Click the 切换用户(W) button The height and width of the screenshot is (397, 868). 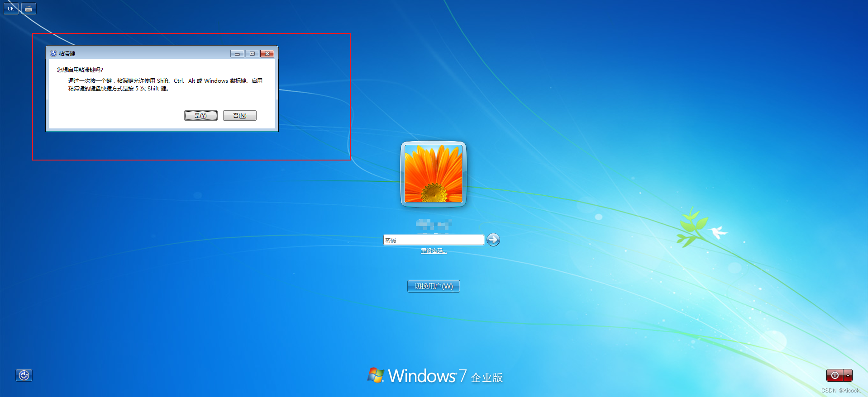coord(434,286)
